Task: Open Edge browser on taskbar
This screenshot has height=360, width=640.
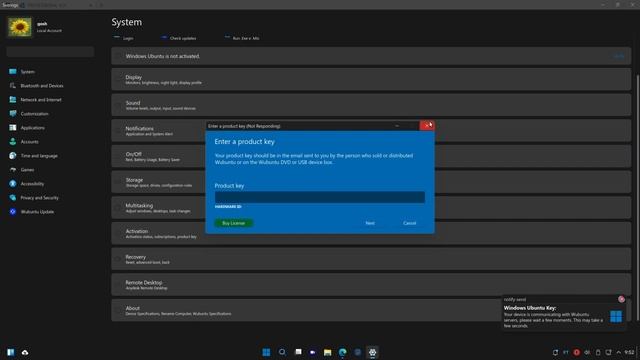Action: (x=342, y=352)
